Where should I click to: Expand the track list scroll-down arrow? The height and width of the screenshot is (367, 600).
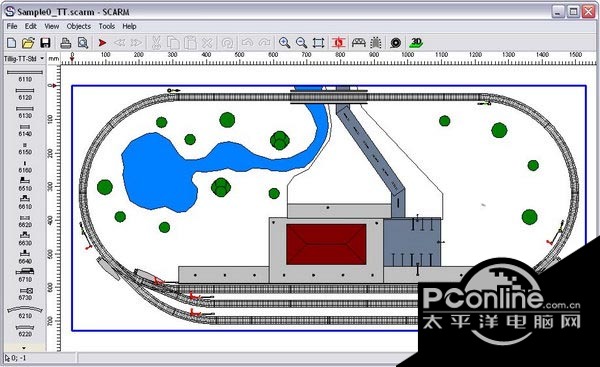coord(24,348)
